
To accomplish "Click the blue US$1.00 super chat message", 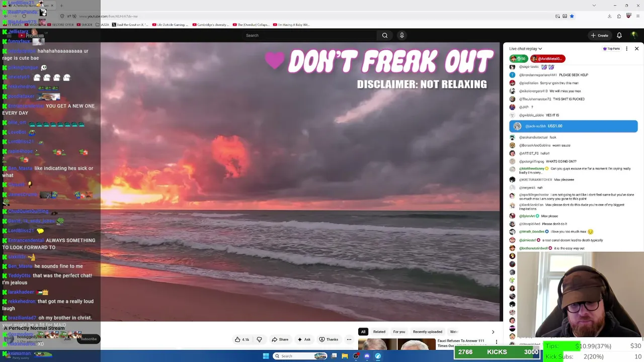I will (574, 126).
